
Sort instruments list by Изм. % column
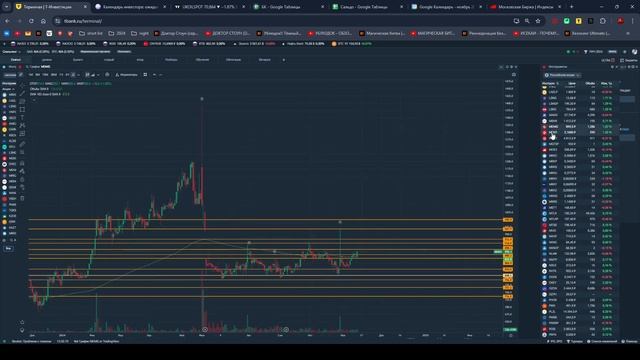(x=607, y=83)
